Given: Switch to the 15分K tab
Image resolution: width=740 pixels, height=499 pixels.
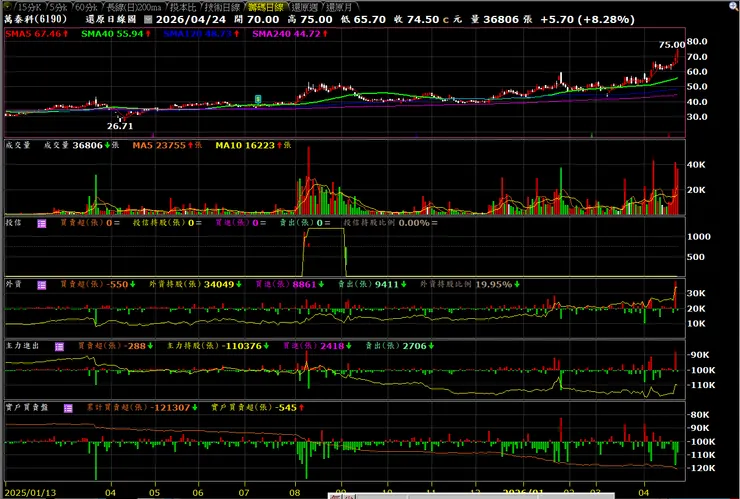Looking at the screenshot, I should pyautogui.click(x=30, y=7).
